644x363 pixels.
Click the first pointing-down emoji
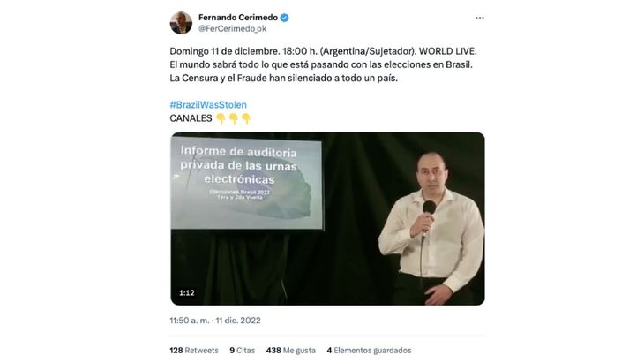tap(221, 119)
